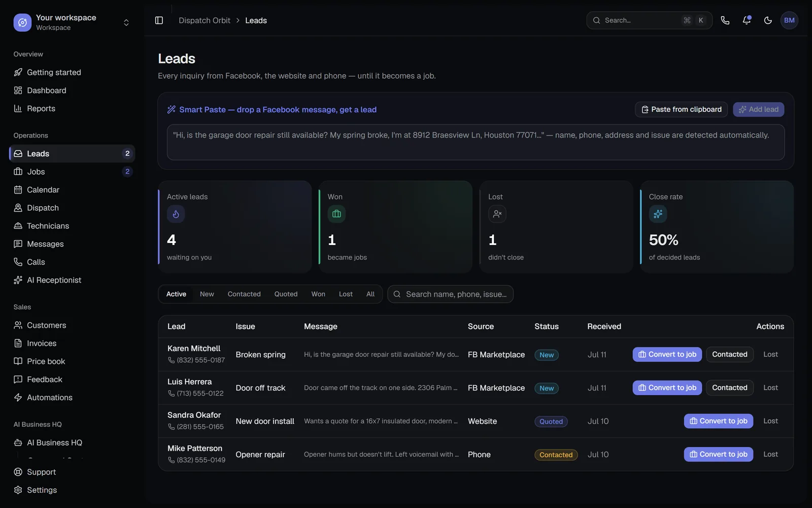Open the phone dialer icon in header
This screenshot has height=508, width=812.
click(x=725, y=20)
